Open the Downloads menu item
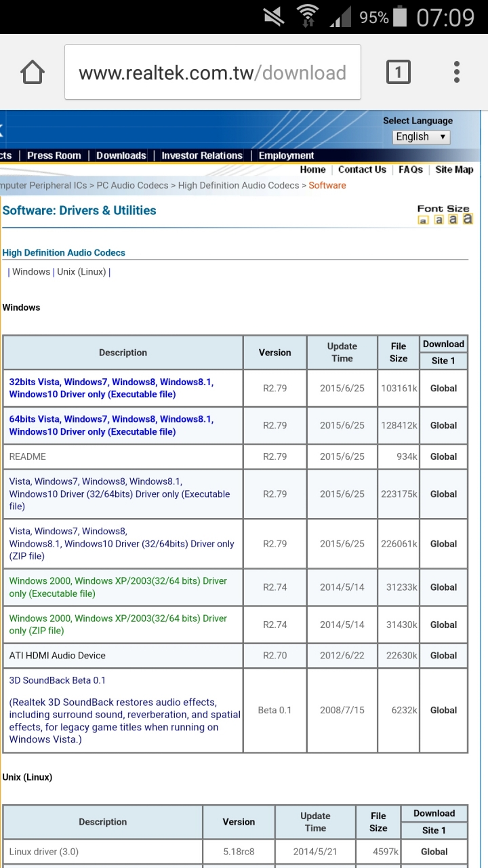This screenshot has width=488, height=868. tap(121, 155)
